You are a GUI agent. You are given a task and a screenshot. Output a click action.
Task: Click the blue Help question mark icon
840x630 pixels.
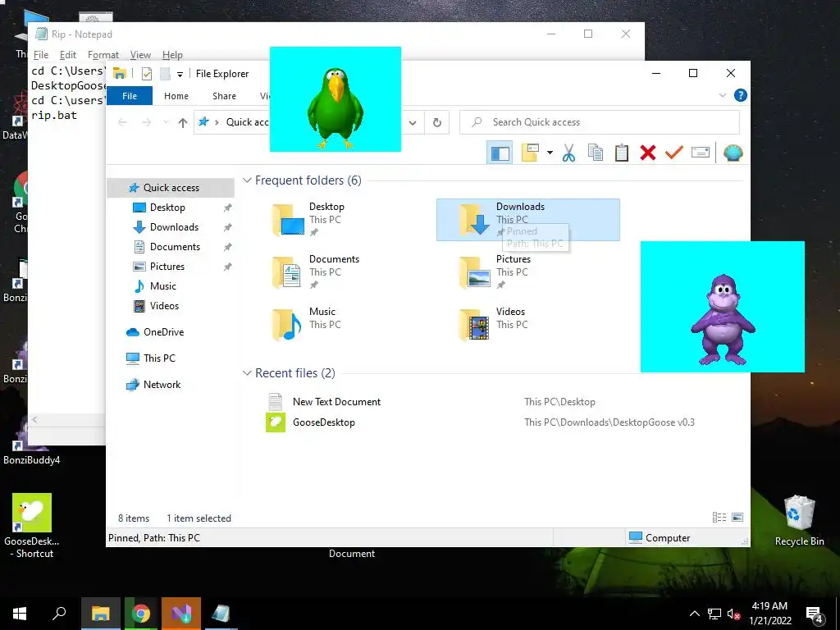pos(741,95)
